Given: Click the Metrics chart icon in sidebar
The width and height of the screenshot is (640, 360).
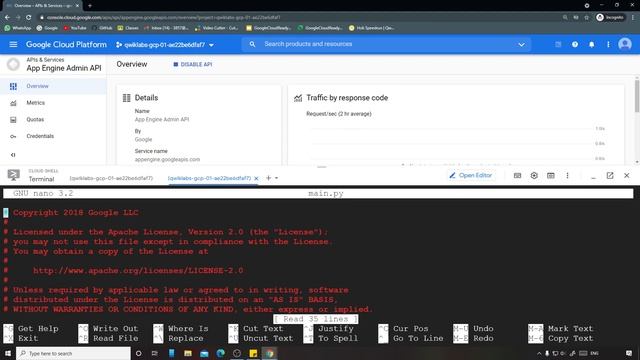Looking at the screenshot, I should 13,103.
